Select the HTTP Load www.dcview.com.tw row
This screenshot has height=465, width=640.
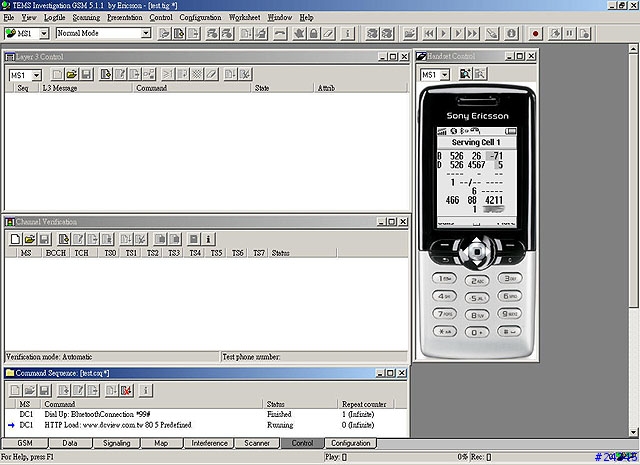tap(206, 425)
